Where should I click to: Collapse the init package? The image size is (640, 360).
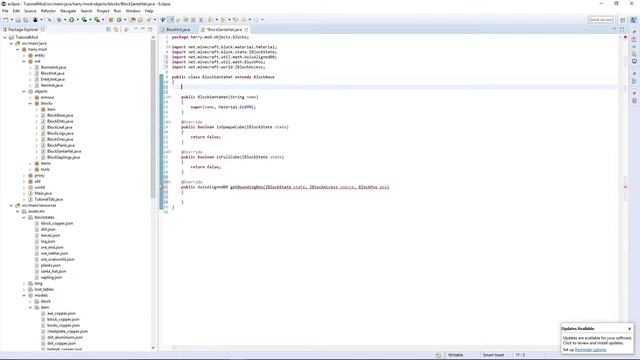coord(24,61)
